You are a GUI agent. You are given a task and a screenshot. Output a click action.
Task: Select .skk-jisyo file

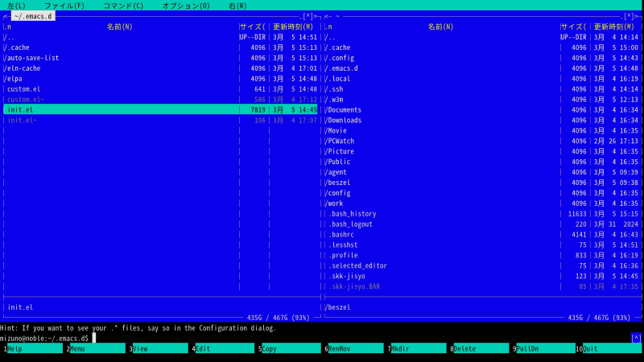pyautogui.click(x=481, y=276)
